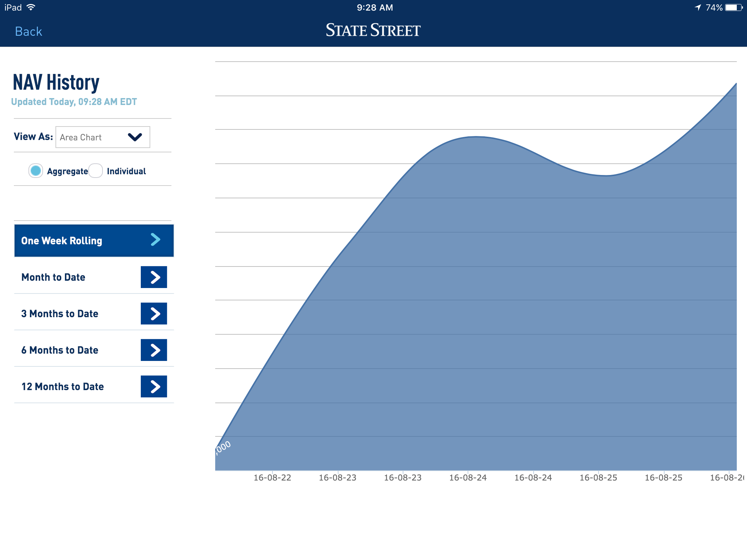This screenshot has height=560, width=747.
Task: Tap the One Week Rolling chevron icon
Action: coord(155,240)
